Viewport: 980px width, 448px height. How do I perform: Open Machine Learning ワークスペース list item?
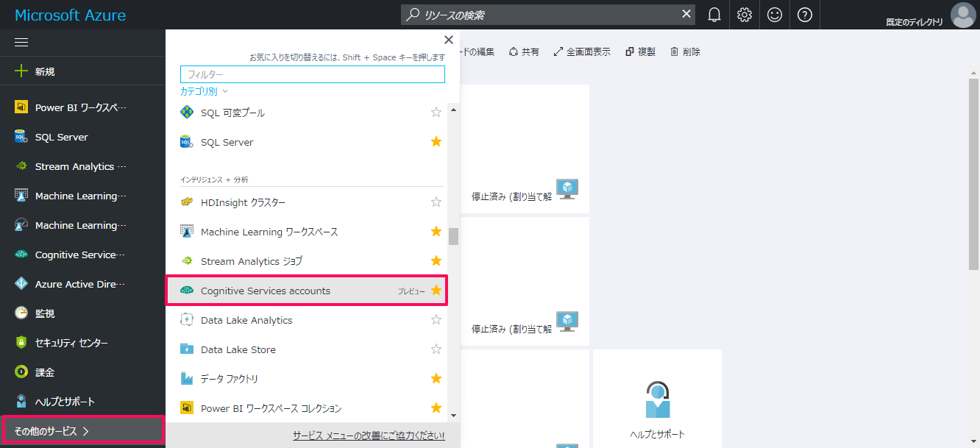(x=306, y=232)
